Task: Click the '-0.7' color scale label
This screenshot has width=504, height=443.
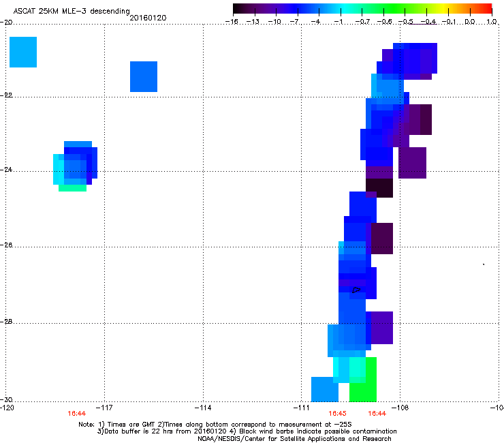Action: click(362, 22)
